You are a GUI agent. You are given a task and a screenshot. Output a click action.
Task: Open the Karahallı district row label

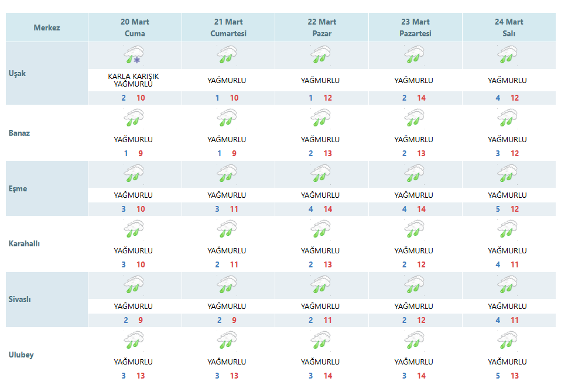(x=24, y=244)
